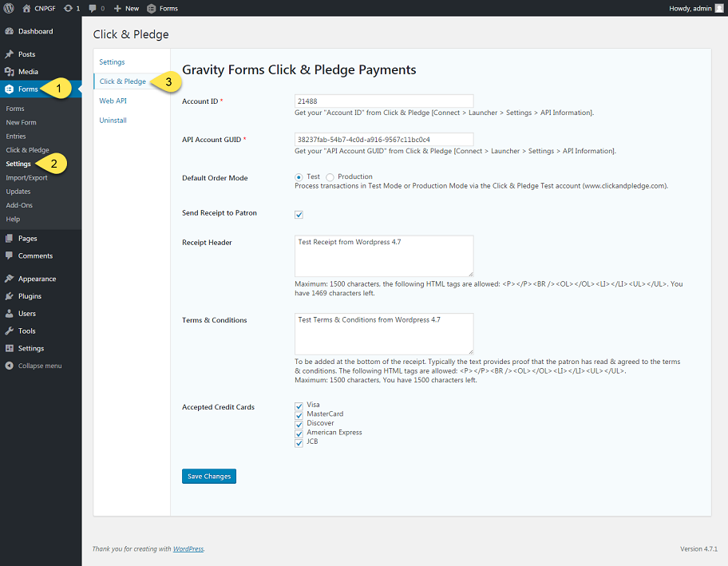Click the Account ID input field
The image size is (728, 566).
(x=384, y=101)
